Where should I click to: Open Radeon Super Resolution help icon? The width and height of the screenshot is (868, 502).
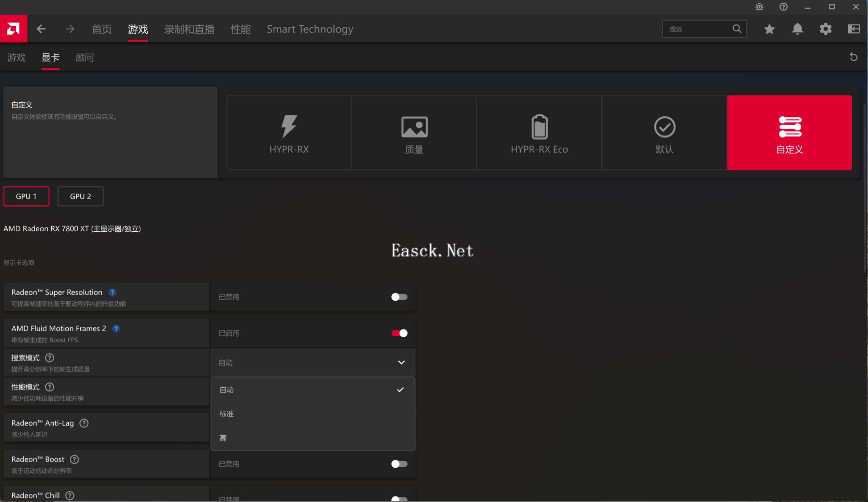[x=112, y=292]
